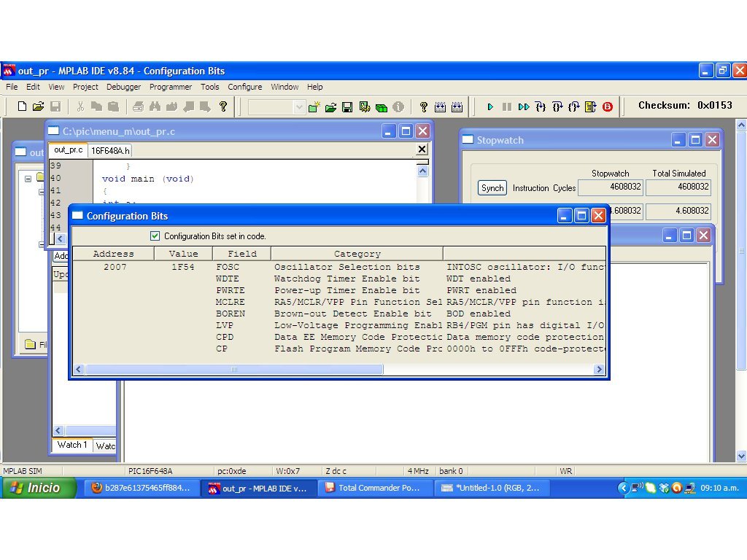
Task: Select the FOSC field row
Action: pos(339,267)
